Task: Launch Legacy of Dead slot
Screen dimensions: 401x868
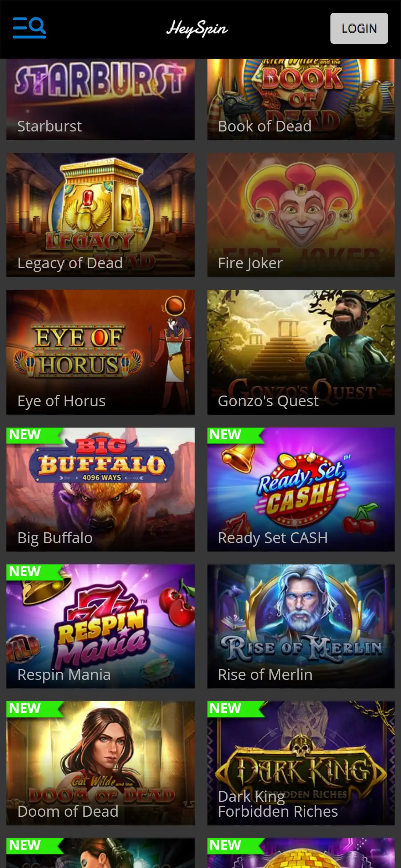Action: tap(101, 215)
